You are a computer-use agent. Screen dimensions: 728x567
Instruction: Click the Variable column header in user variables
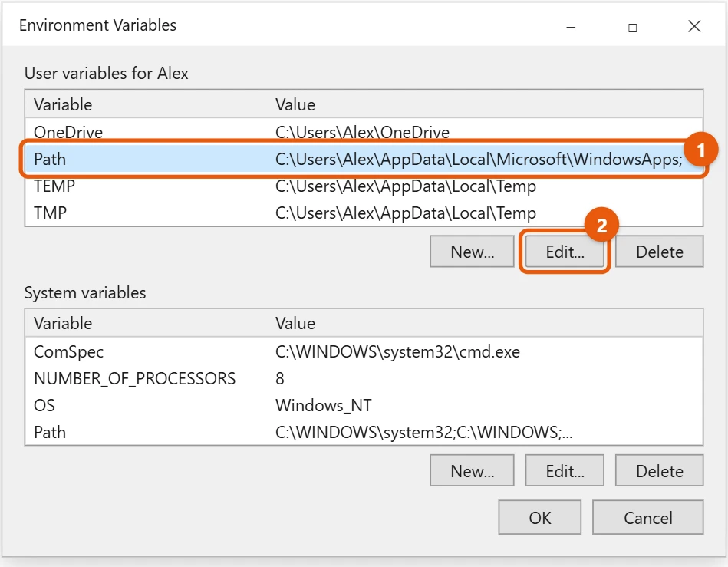[x=63, y=104]
